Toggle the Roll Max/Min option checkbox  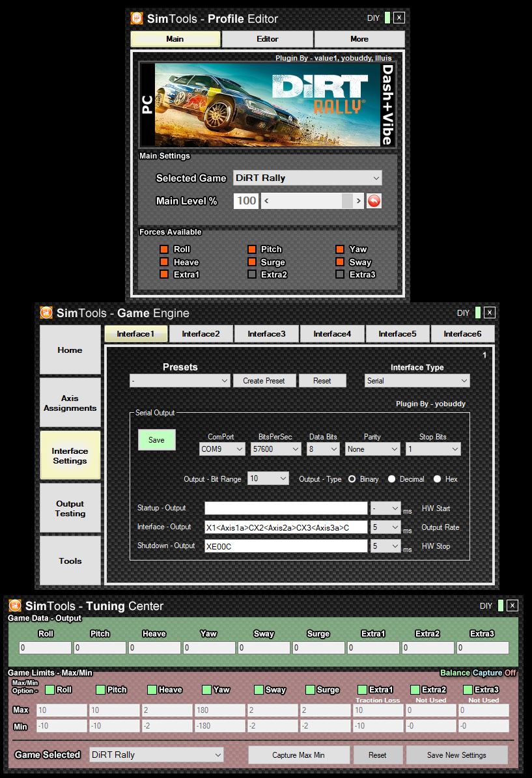click(x=49, y=689)
